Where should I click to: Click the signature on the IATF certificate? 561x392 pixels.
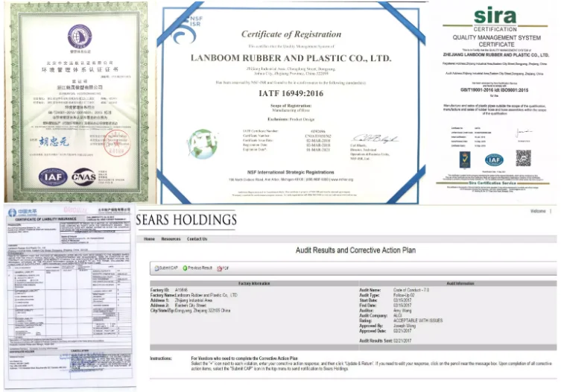point(375,139)
